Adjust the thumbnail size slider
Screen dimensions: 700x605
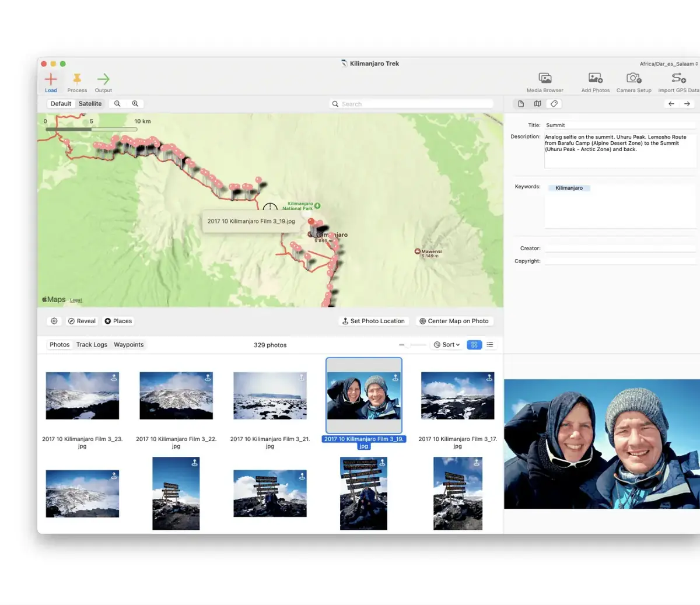tap(414, 344)
